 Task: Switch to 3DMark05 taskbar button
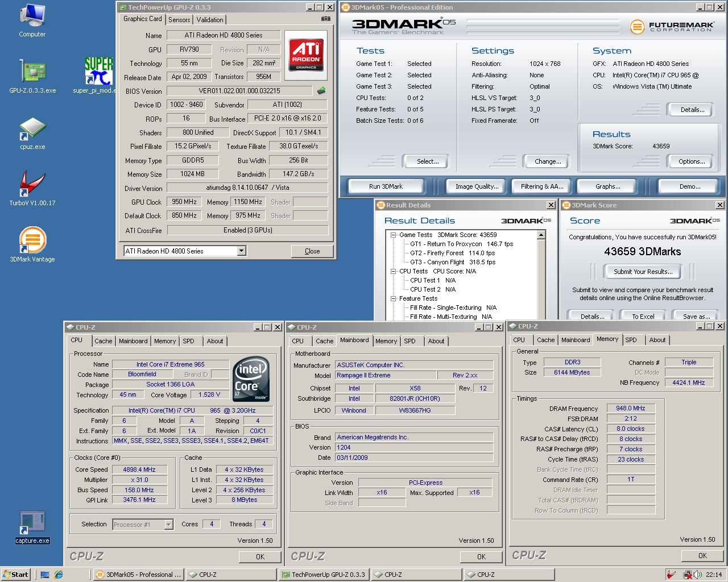pos(138,575)
